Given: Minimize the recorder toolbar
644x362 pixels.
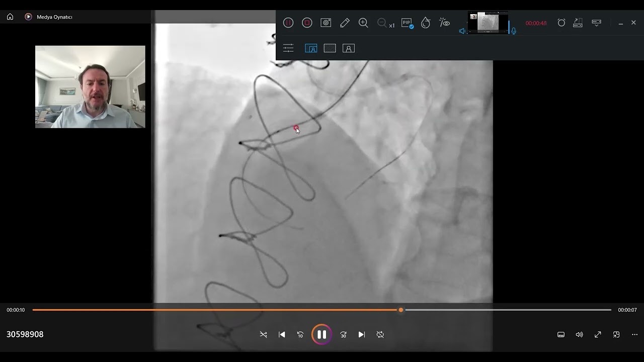Looking at the screenshot, I should 621,23.
